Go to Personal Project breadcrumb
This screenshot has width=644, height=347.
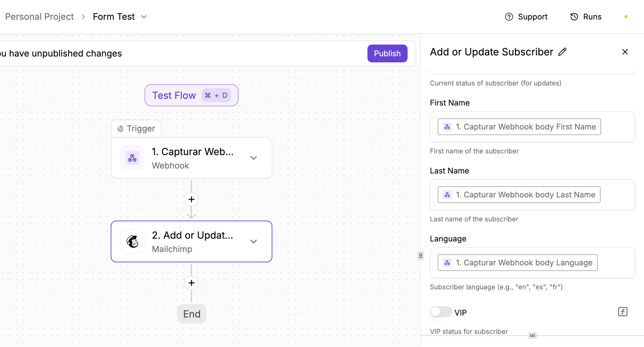(39, 17)
